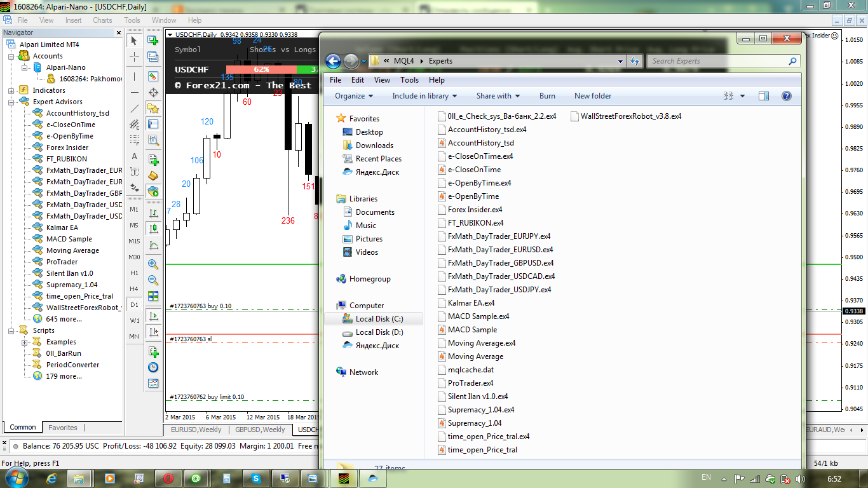Expand the Examples scripts folder
This screenshot has height=488, width=868.
(x=25, y=342)
